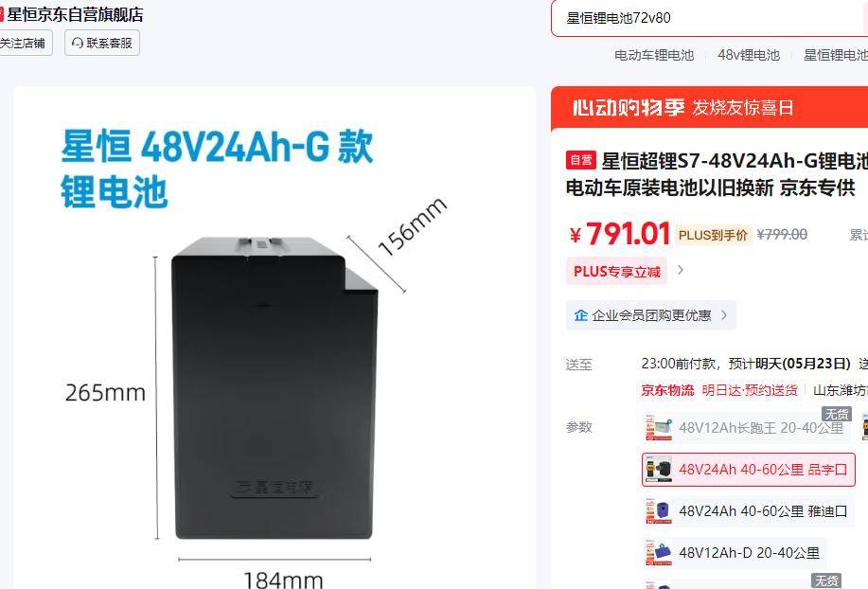Click the 心动购物季 promotional banner
The height and width of the screenshot is (589, 868).
709,108
